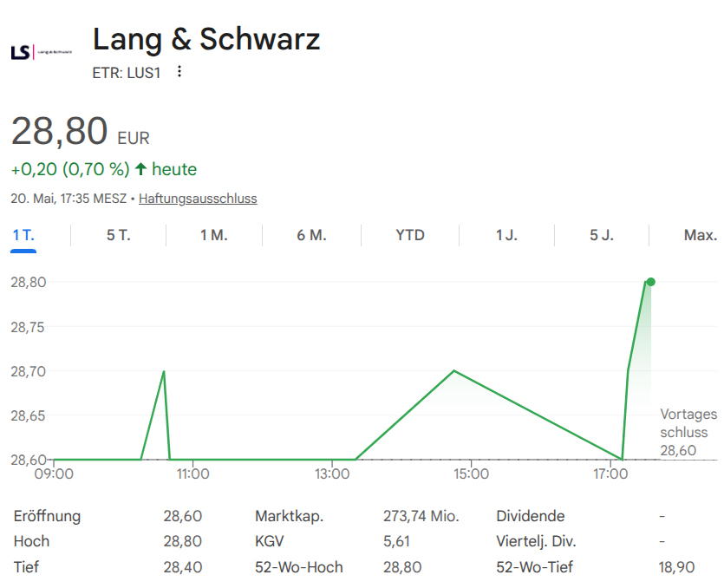View the 5 J. chart range
Screen dimensions: 724x588
(x=602, y=236)
